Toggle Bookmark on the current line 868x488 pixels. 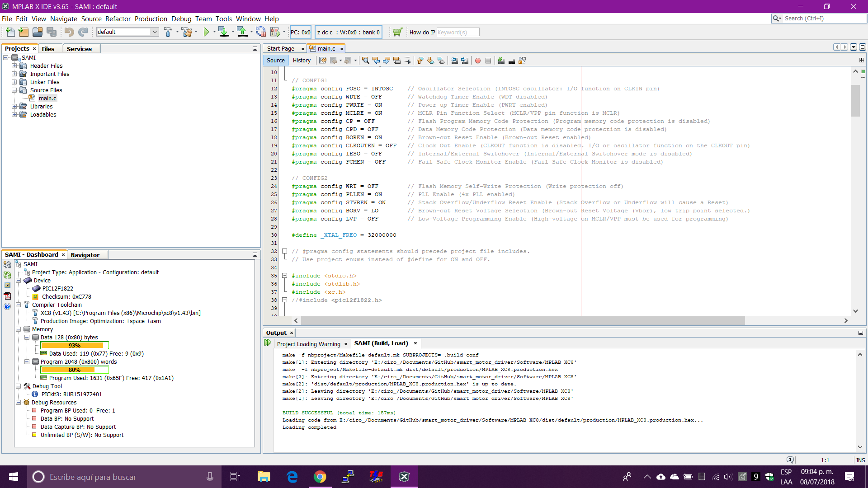tap(441, 61)
